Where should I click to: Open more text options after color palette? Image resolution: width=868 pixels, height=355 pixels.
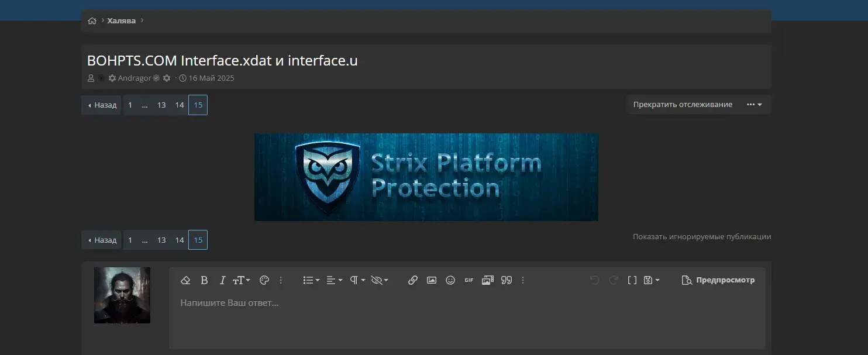(281, 280)
